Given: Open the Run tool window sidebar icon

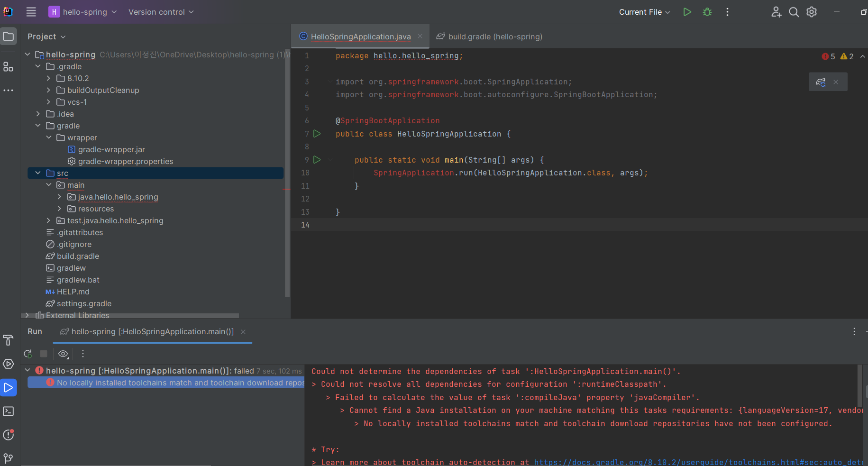Looking at the screenshot, I should [x=9, y=387].
